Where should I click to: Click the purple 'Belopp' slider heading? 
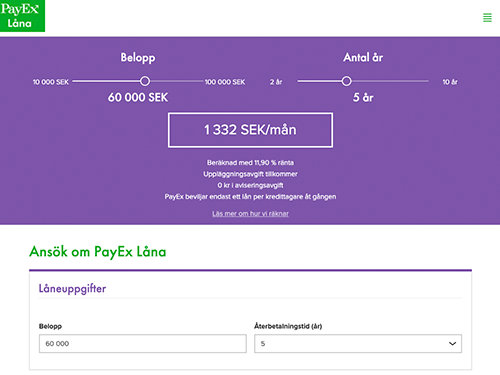[x=138, y=58]
